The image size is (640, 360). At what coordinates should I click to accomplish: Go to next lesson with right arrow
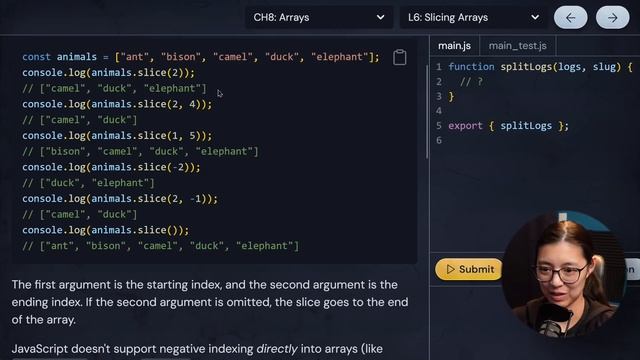pyautogui.click(x=612, y=18)
